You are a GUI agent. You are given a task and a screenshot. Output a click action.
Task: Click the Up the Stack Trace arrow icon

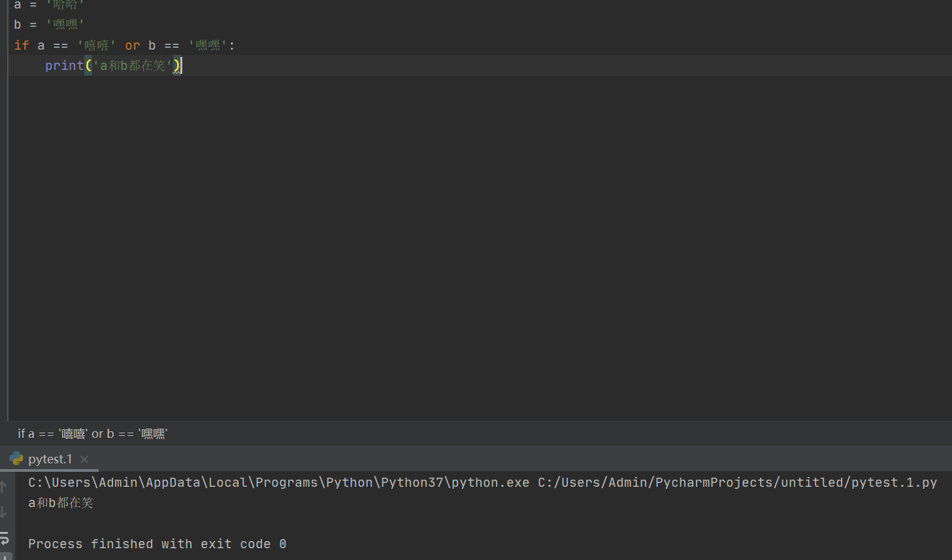pyautogui.click(x=3, y=487)
